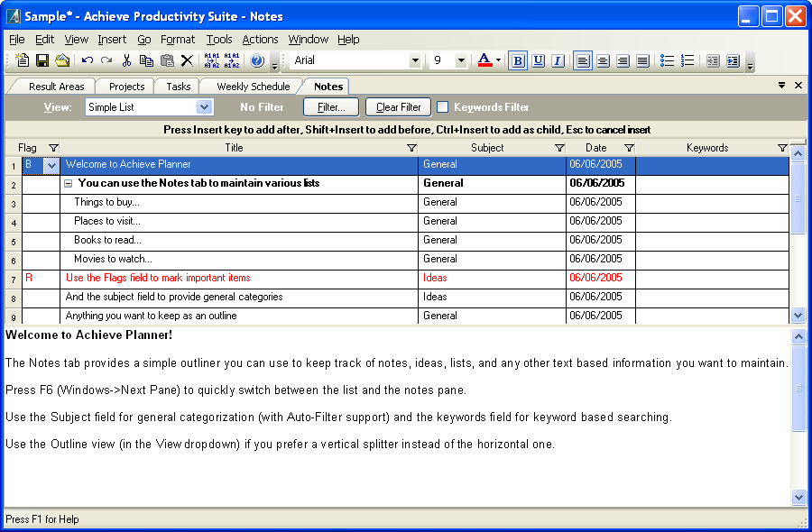Close the current tab pane
This screenshot has height=532, width=812.
pos(798,86)
